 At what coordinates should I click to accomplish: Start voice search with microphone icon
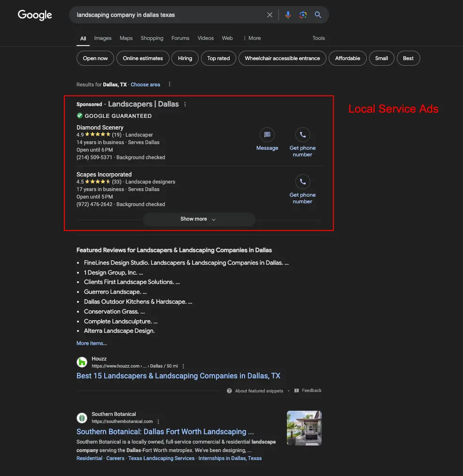(x=288, y=15)
